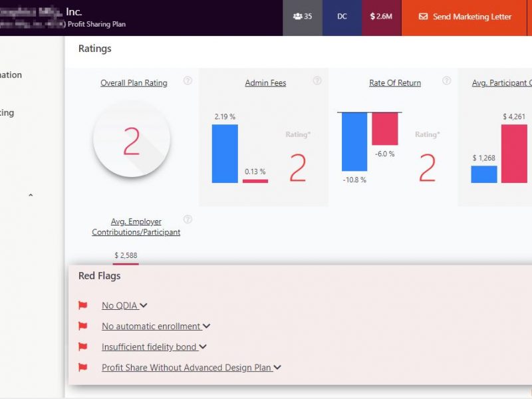Viewport: 532px width, 399px height.
Task: Click help icon beside Avg. Employer Contributions
Action: point(188,219)
